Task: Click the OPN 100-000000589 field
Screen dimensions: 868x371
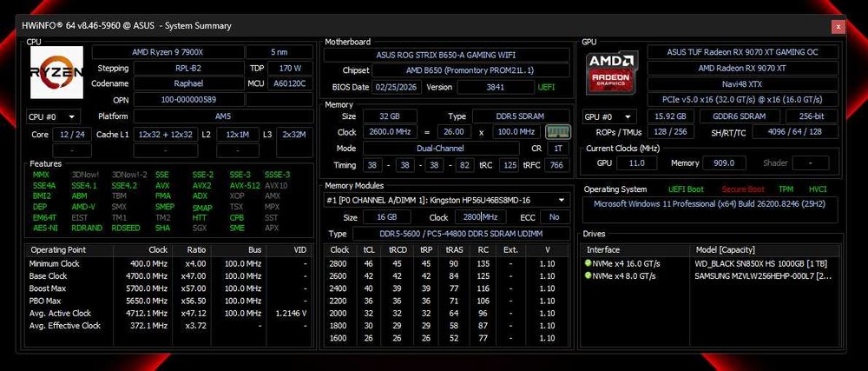Action: (188, 100)
